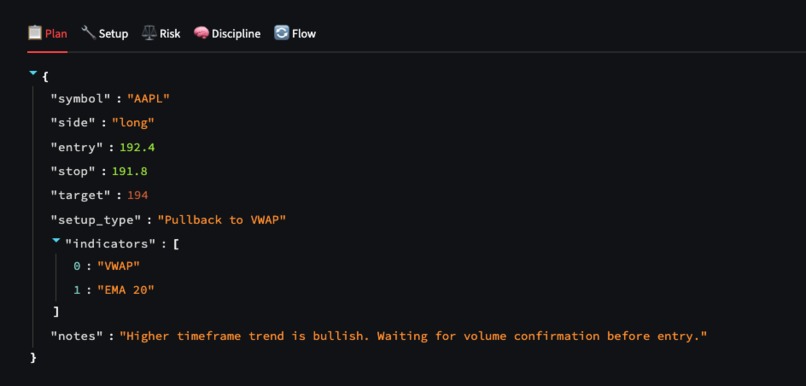
Task: Select the 192.4 entry value
Action: click(137, 148)
